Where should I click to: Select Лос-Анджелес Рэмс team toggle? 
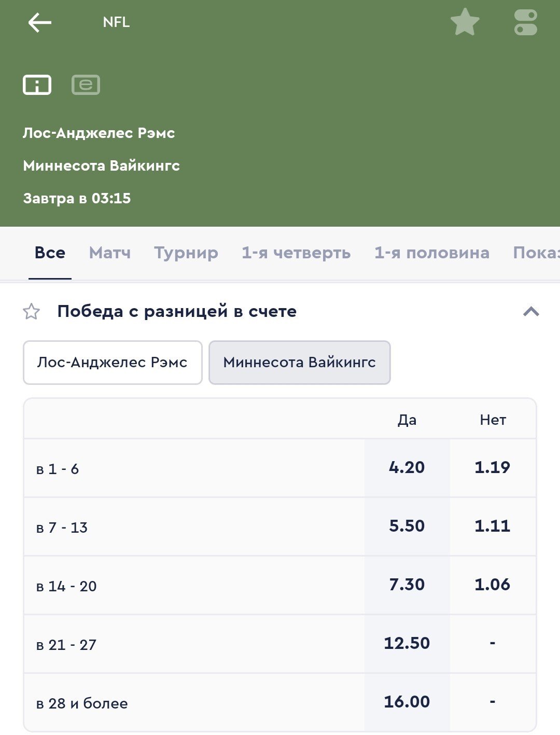113,363
